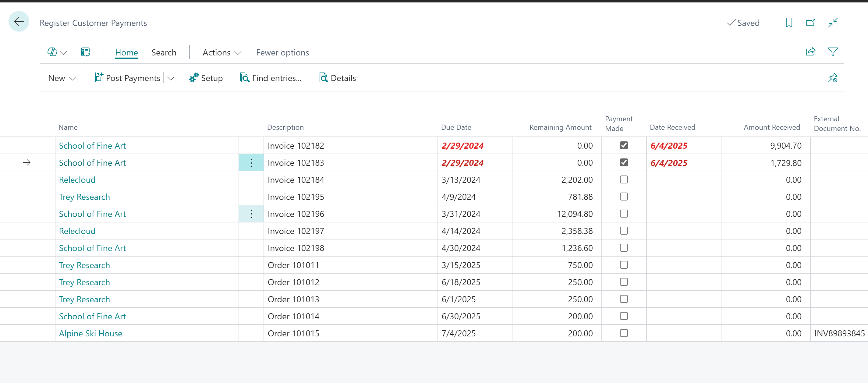868x383 pixels.
Task: Open the Post Payments dropdown arrow
Action: pos(171,78)
